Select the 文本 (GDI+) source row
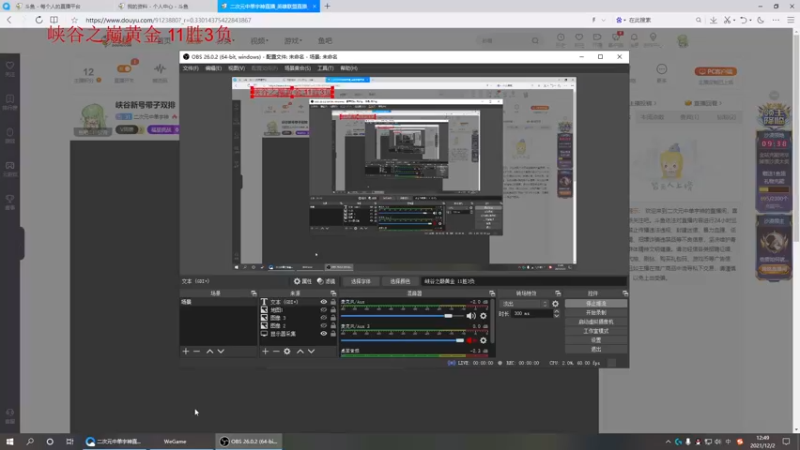 pos(298,302)
